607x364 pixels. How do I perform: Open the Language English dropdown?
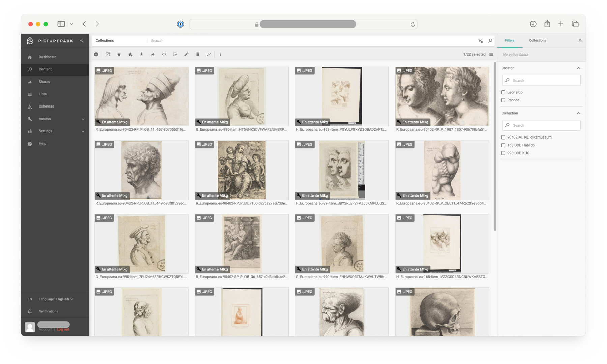coord(56,299)
